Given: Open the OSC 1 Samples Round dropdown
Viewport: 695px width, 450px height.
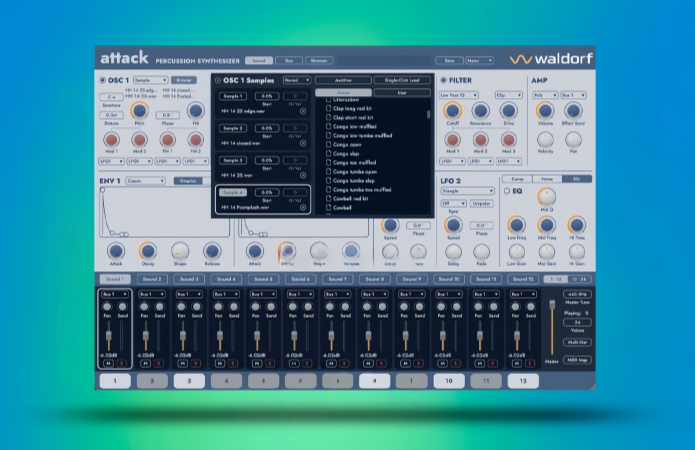Looking at the screenshot, I should coord(297,80).
